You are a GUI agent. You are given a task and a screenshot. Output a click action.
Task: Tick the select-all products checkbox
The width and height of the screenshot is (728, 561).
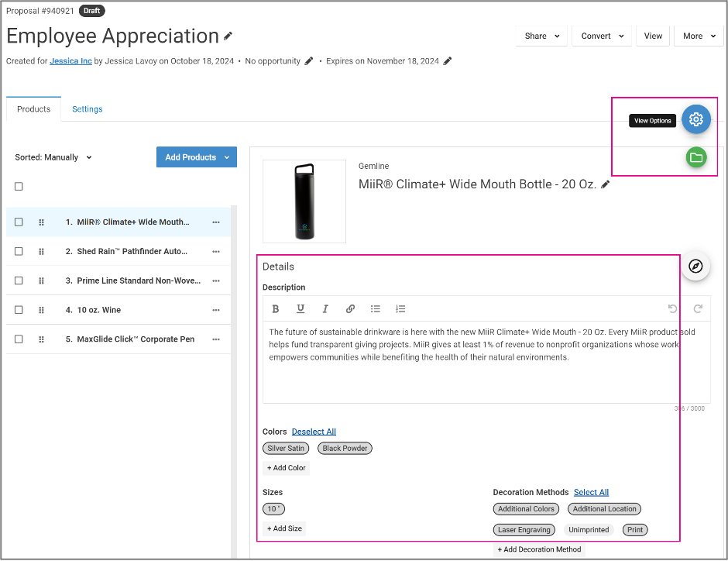pyautogui.click(x=19, y=187)
